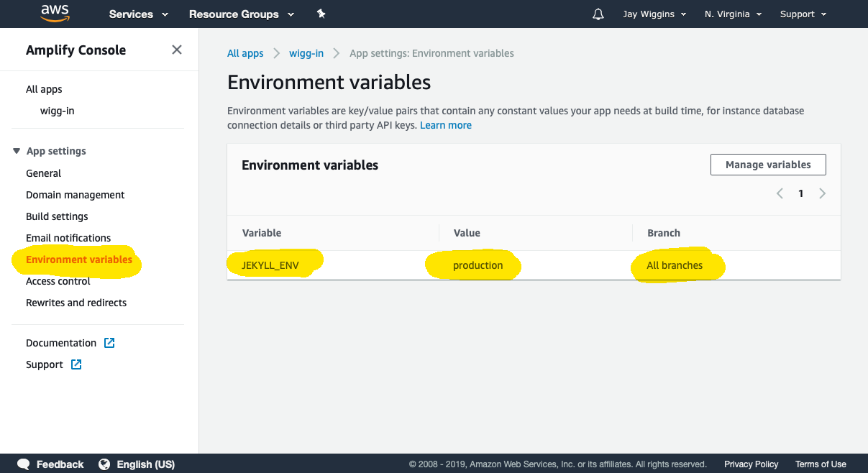This screenshot has width=868, height=473.
Task: Click the globe language icon
Action: point(105,464)
